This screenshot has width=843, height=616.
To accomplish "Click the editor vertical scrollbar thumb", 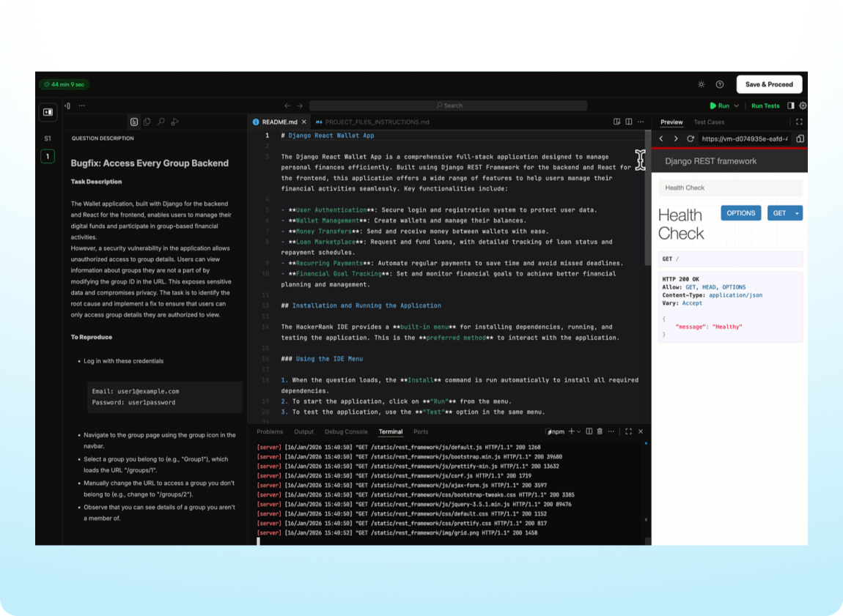I will click(x=648, y=198).
